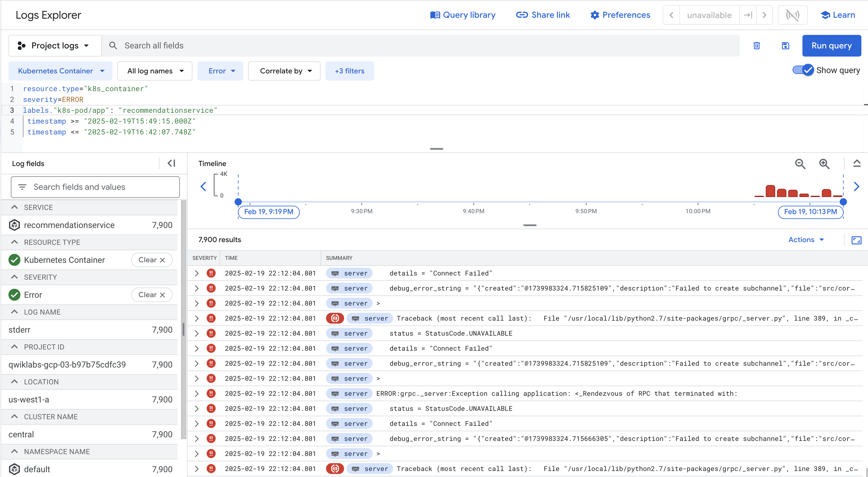The width and height of the screenshot is (868, 477).
Task: Open the Correlate by dropdown
Action: (x=284, y=71)
